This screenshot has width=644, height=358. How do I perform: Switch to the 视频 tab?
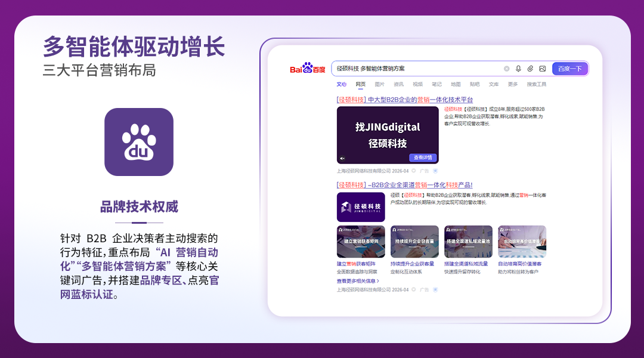(417, 84)
